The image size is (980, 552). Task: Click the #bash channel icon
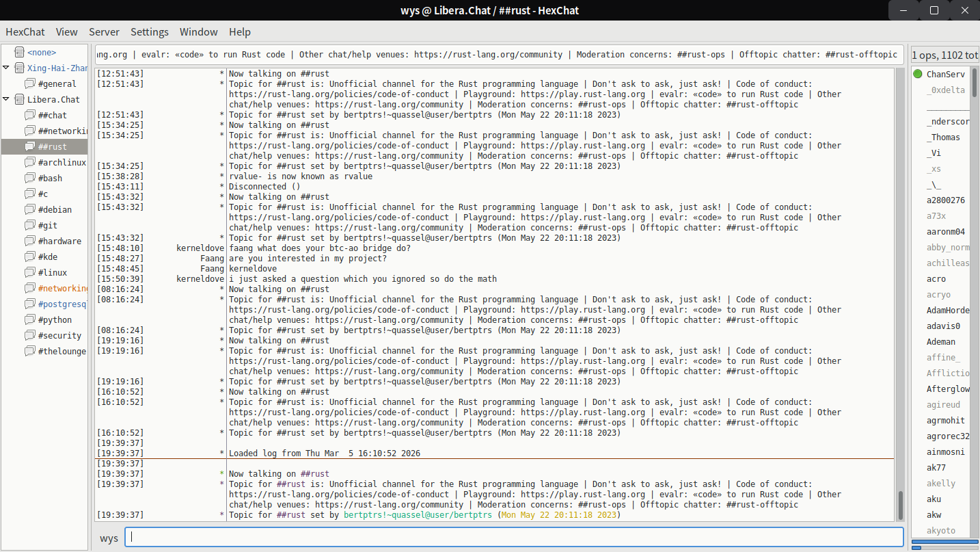pos(30,178)
